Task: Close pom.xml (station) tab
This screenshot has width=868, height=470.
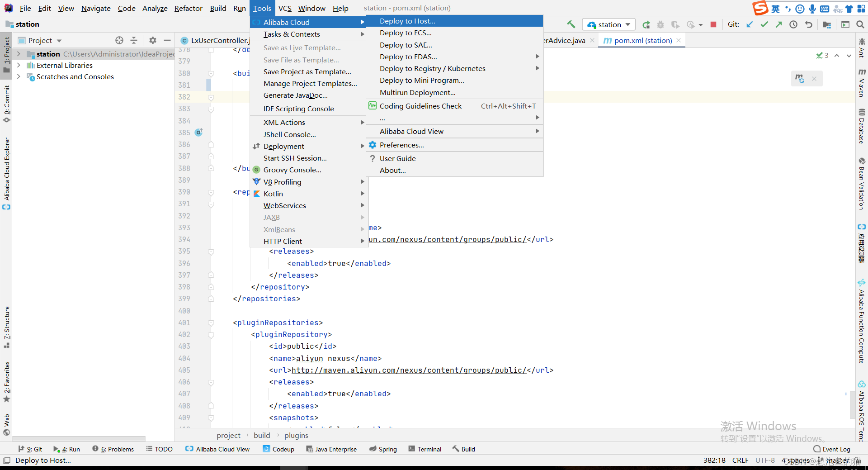Action: (x=679, y=40)
